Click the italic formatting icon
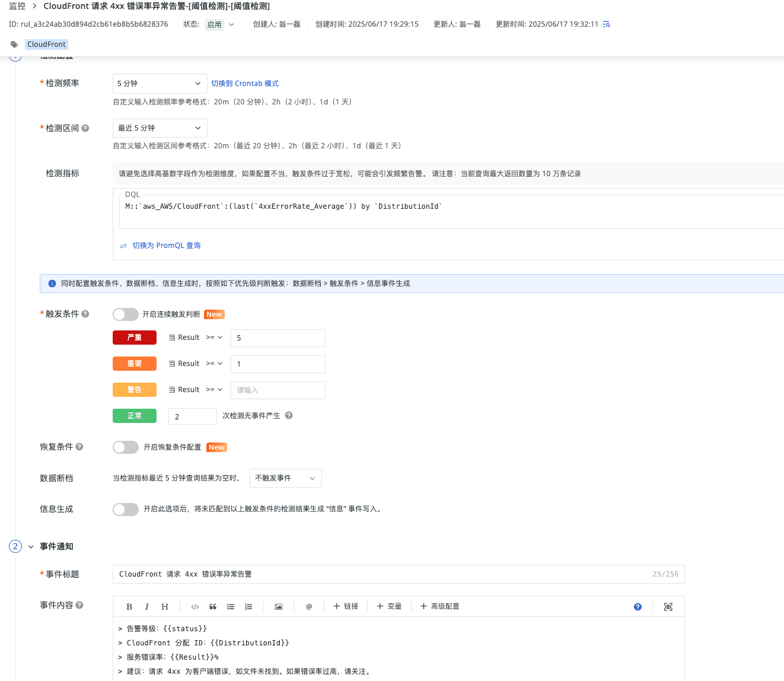The image size is (784, 681). tap(146, 606)
